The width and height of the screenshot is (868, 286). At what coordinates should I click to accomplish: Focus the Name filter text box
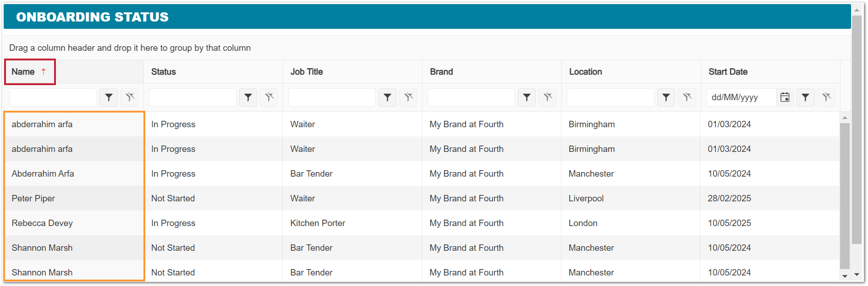click(x=53, y=97)
